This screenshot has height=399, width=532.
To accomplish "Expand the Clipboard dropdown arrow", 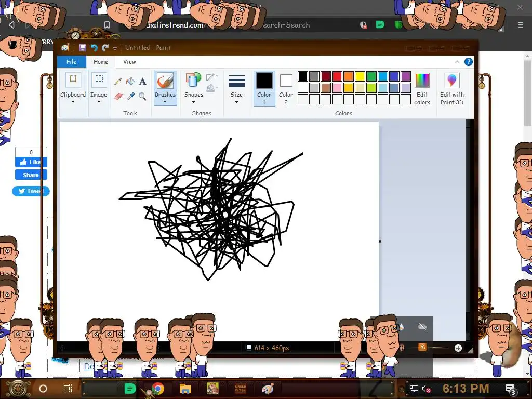I will [x=73, y=102].
